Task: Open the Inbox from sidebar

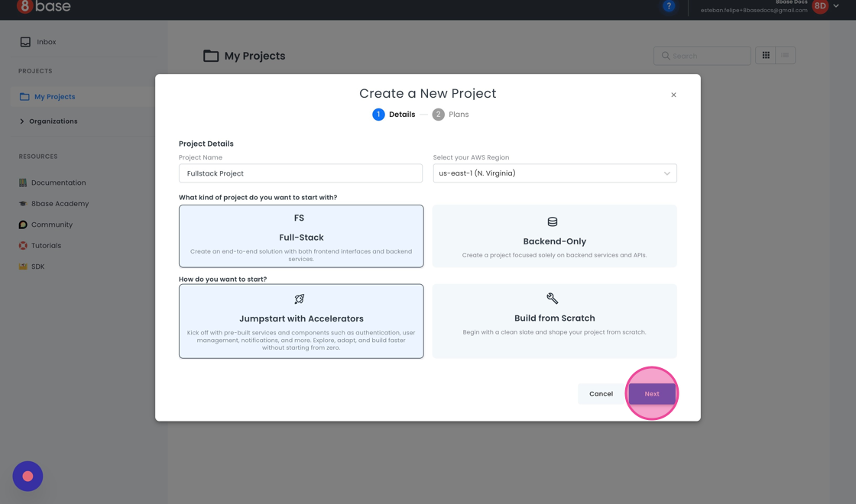Action: [46, 42]
